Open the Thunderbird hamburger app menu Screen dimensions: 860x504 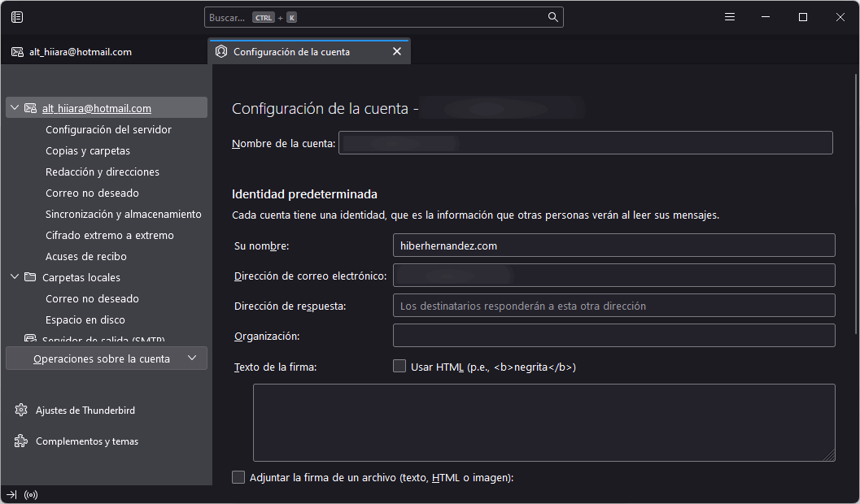tap(730, 17)
